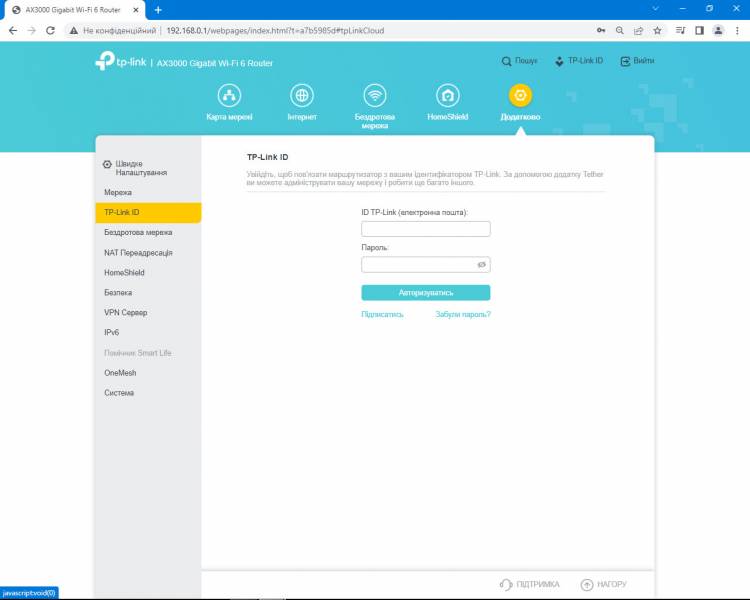
Task: Open the Network Map (Карта мережі) icon
Action: [229, 95]
